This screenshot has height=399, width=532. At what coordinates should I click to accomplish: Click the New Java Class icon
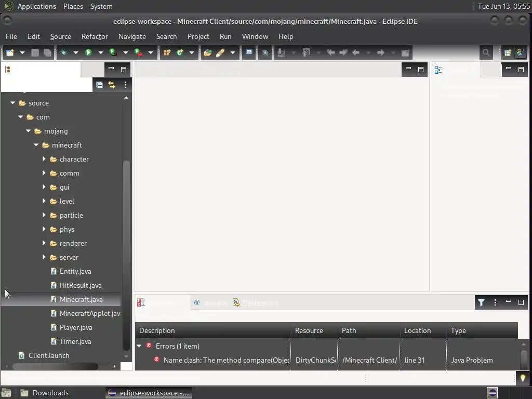tap(180, 52)
